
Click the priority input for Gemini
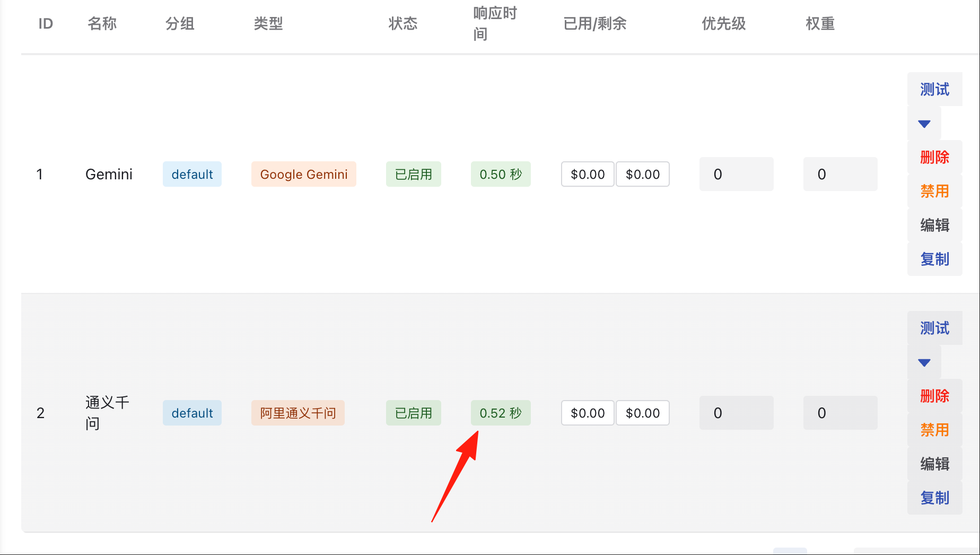pyautogui.click(x=736, y=174)
